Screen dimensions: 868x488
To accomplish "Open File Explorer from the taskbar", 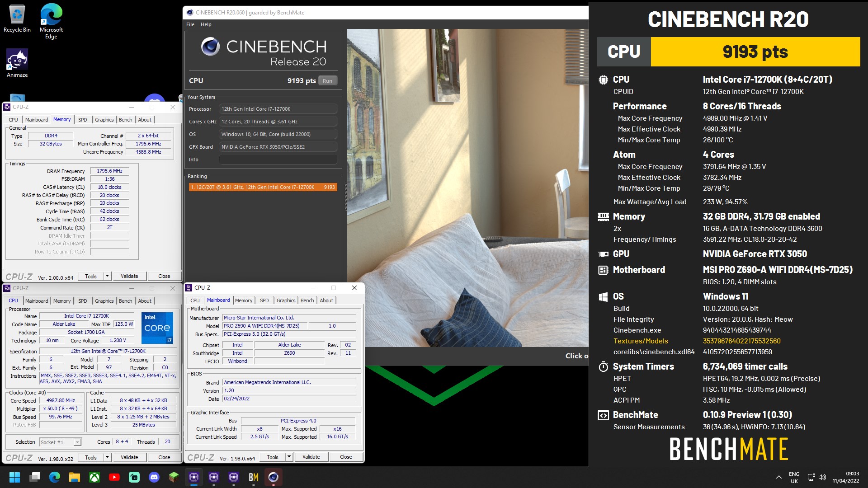I will click(75, 477).
